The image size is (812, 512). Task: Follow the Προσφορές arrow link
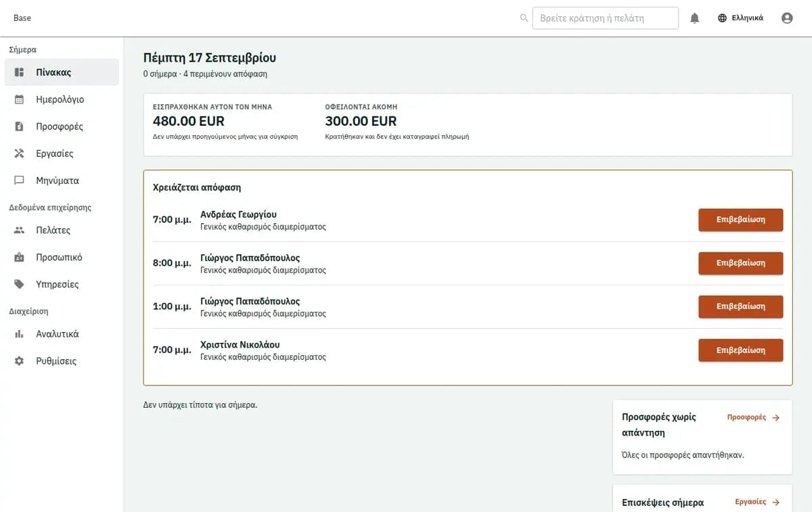click(x=753, y=417)
